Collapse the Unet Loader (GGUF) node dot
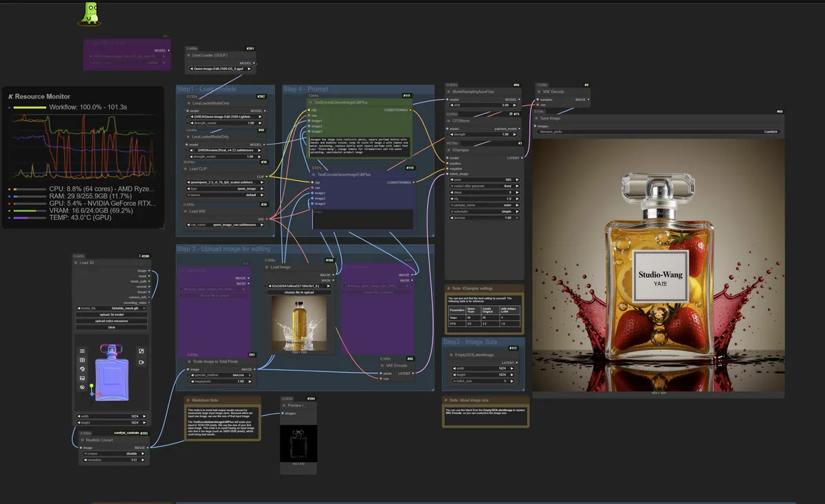The width and height of the screenshot is (825, 504). click(189, 55)
